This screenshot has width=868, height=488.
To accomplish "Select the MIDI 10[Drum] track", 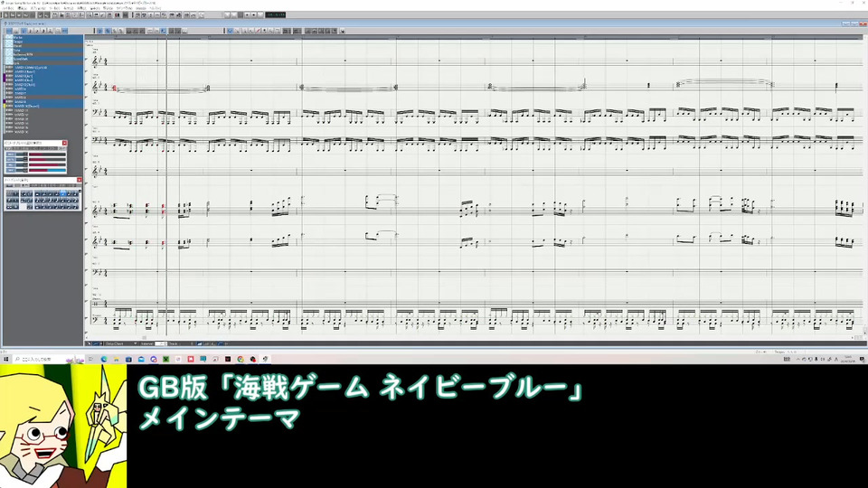I will coord(44,106).
